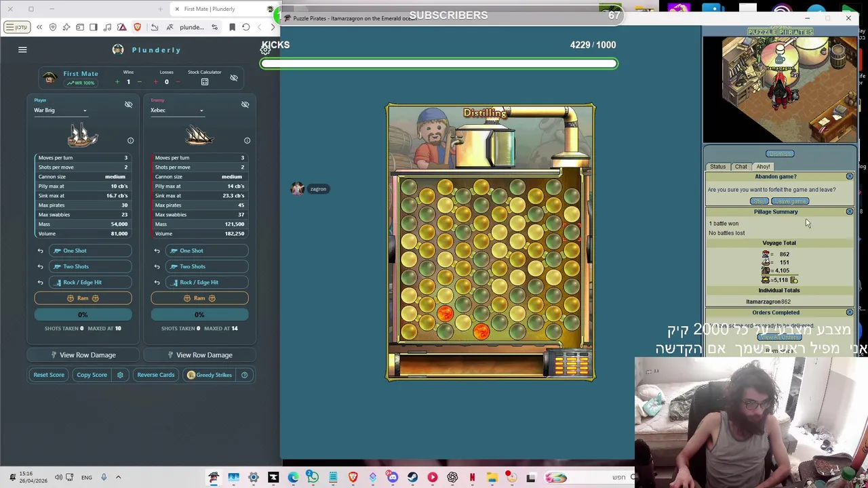This screenshot has height=488, width=868.
Task: Open Discord from the taskbar
Action: point(393,478)
